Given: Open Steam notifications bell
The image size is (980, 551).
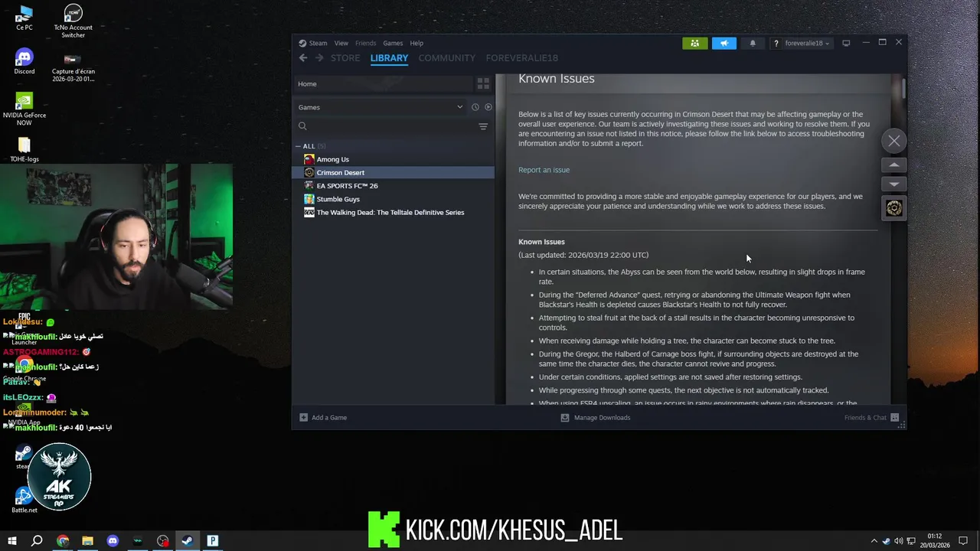Looking at the screenshot, I should point(753,43).
